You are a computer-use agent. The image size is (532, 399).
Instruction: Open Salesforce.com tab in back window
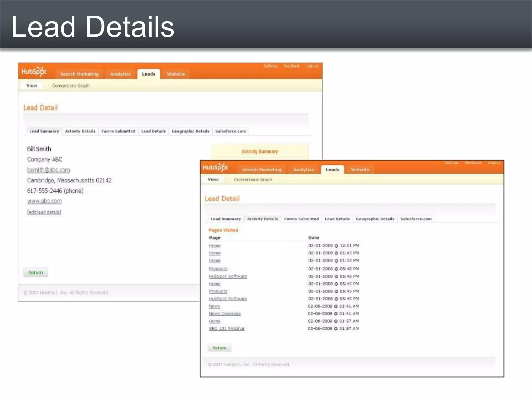pyautogui.click(x=230, y=131)
